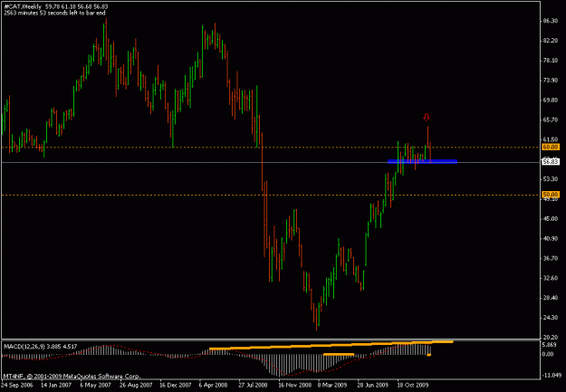
Task: Click the 82.20 price axis label
Action: click(551, 41)
